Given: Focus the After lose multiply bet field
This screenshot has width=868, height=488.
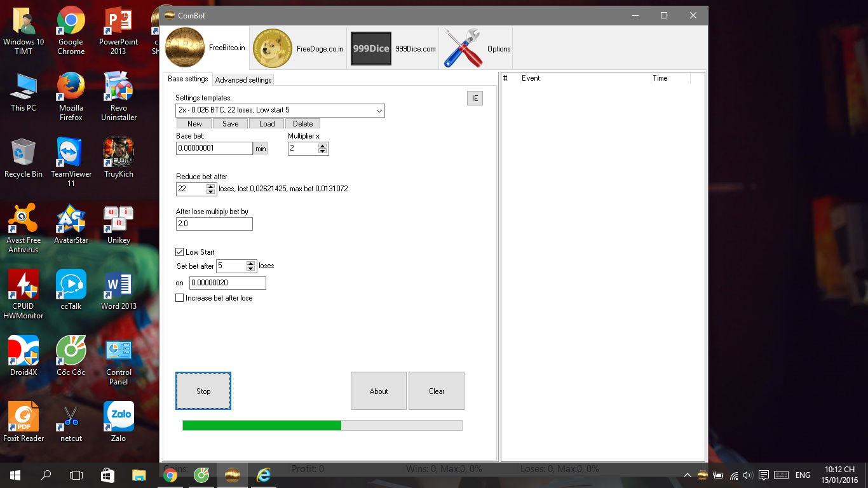Looking at the screenshot, I should click(214, 224).
